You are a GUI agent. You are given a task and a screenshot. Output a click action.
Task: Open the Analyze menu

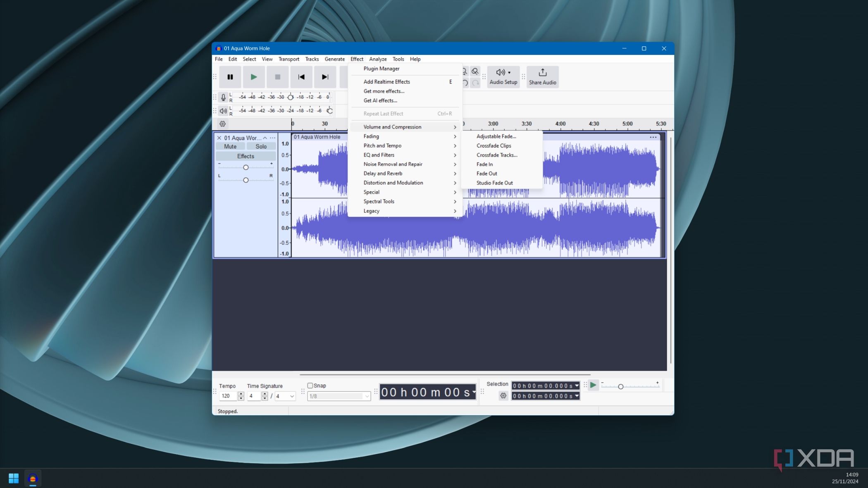tap(377, 59)
